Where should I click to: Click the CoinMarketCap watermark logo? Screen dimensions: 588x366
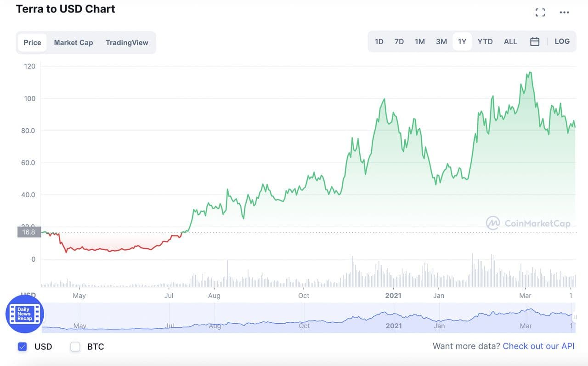(528, 223)
